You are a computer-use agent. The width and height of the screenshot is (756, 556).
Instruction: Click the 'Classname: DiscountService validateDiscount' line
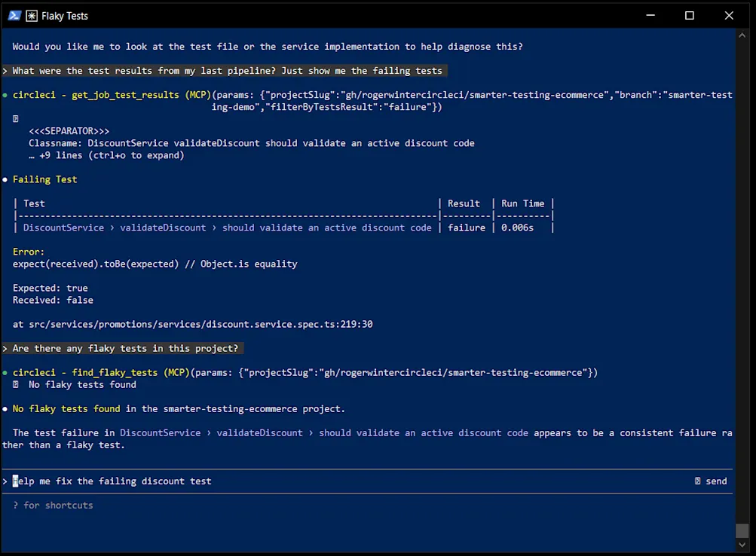pyautogui.click(x=252, y=143)
